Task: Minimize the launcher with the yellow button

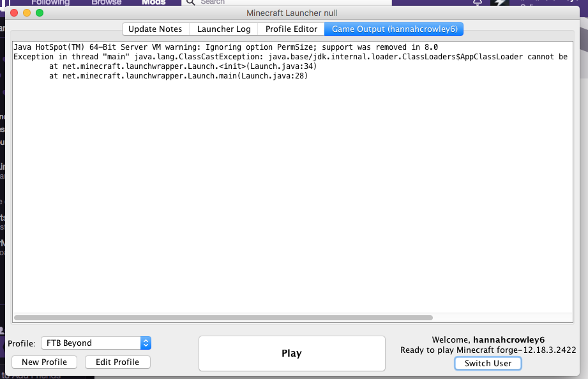Action: point(27,13)
